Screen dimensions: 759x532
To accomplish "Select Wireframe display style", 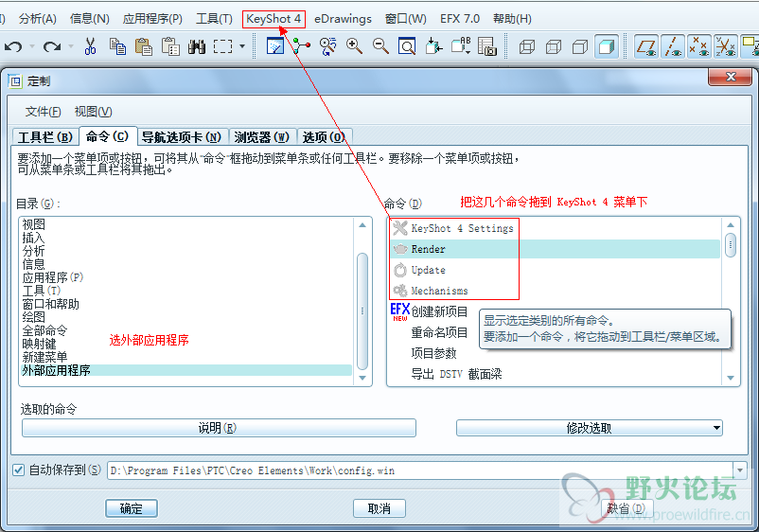I will [526, 47].
